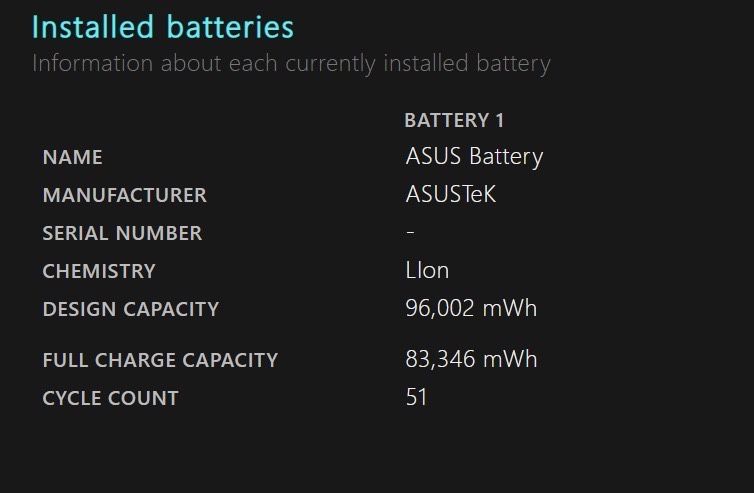Click the word Installed in the heading

point(93,27)
